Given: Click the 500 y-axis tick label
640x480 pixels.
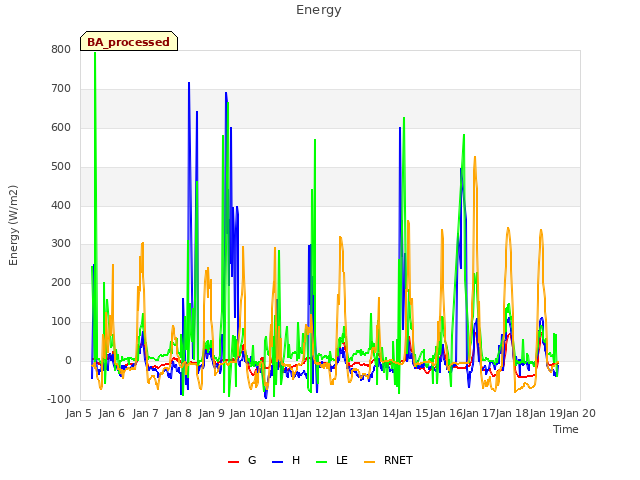Looking at the screenshot, I should pos(61,167).
